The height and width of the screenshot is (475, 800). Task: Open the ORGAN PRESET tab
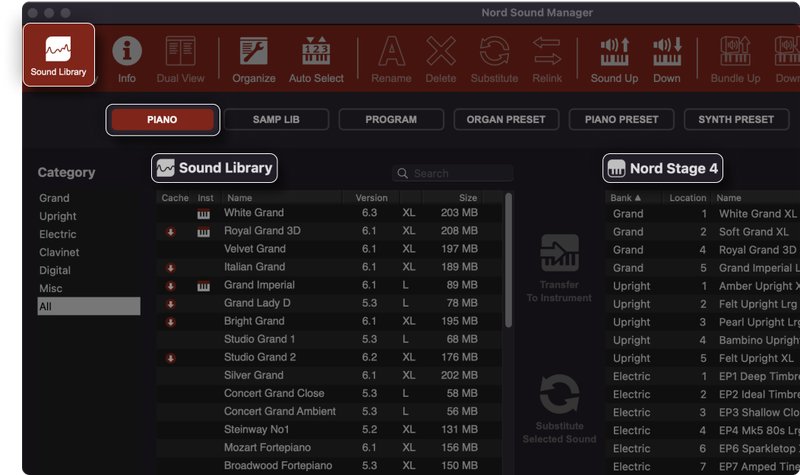point(506,120)
